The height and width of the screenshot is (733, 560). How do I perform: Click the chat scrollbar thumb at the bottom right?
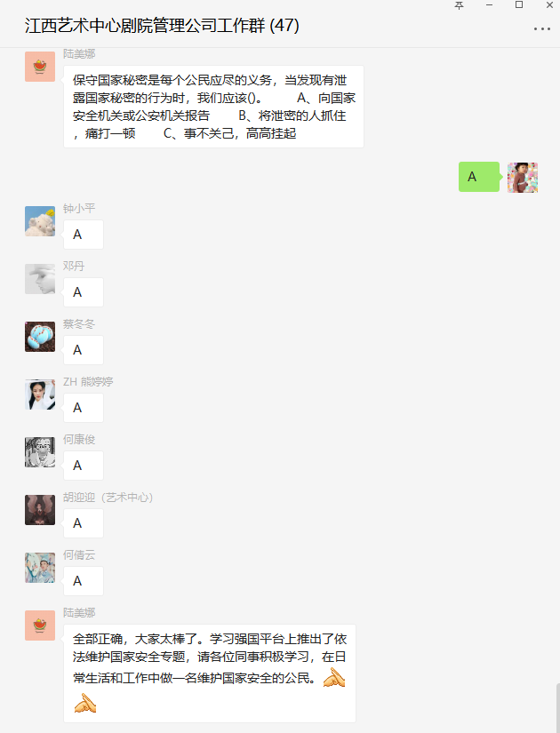coord(557,708)
